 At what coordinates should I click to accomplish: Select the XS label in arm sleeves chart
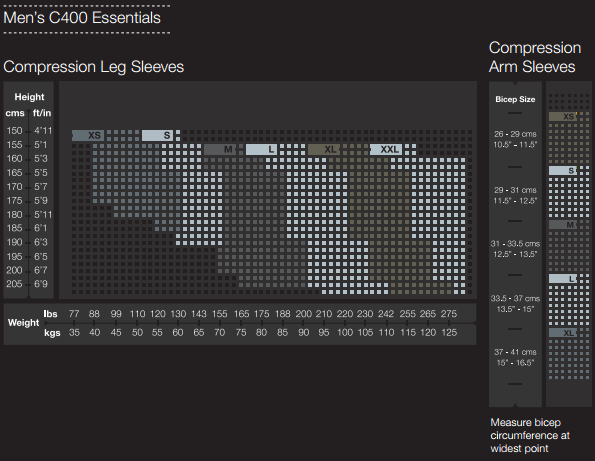pos(563,116)
